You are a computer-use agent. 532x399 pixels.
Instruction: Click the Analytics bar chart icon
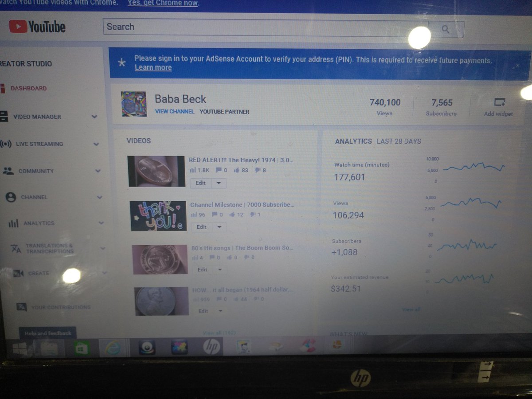(x=13, y=223)
